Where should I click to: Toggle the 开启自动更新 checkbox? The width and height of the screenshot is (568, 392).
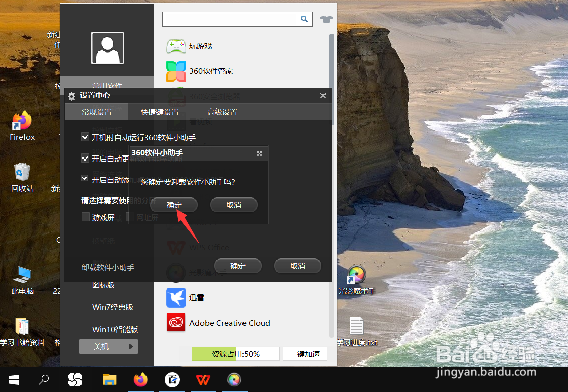click(x=85, y=159)
